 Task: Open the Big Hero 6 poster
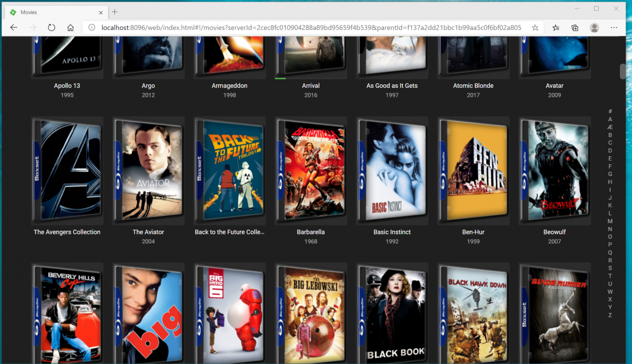[230, 314]
